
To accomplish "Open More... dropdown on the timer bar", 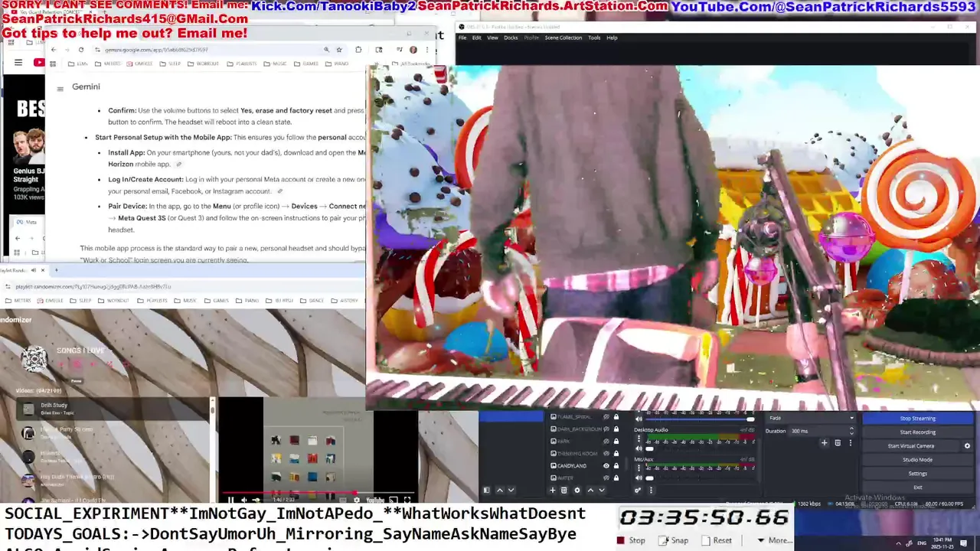I will (x=774, y=540).
